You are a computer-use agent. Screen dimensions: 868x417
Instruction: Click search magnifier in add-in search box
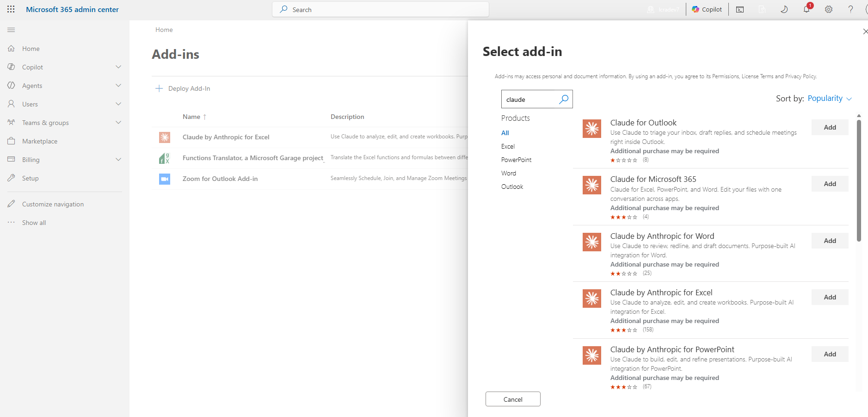(564, 99)
